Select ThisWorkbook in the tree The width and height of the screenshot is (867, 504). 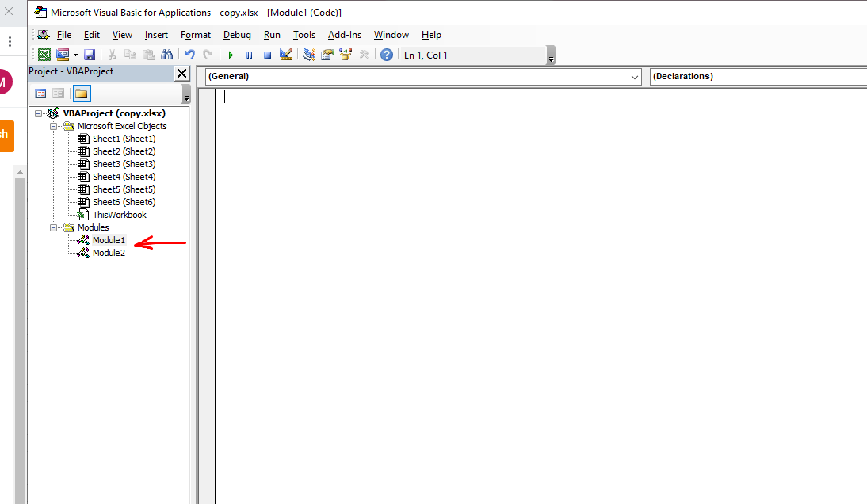click(120, 215)
